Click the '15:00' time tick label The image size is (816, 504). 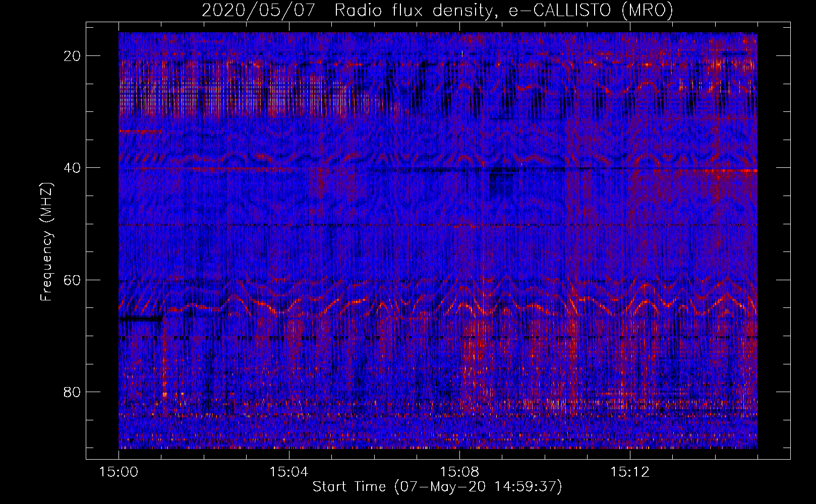pos(119,472)
